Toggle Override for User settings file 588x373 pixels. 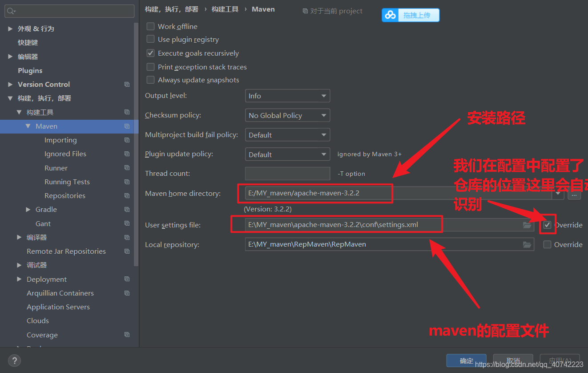click(x=548, y=225)
